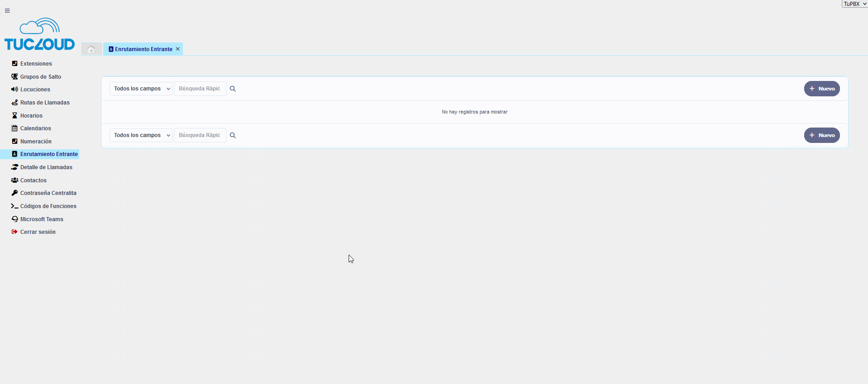Viewport: 868px width, 384px height.
Task: Click the Extensiones sidebar icon
Action: [x=14, y=64]
